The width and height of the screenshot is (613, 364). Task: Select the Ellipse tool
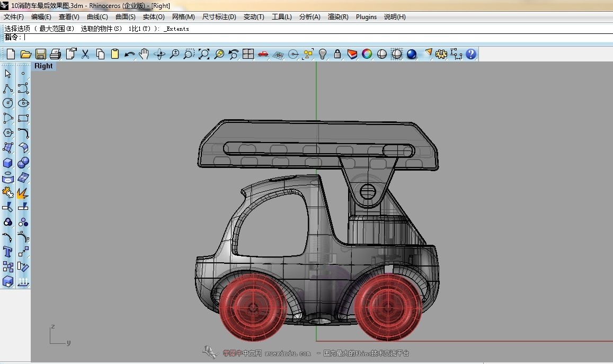[23, 103]
